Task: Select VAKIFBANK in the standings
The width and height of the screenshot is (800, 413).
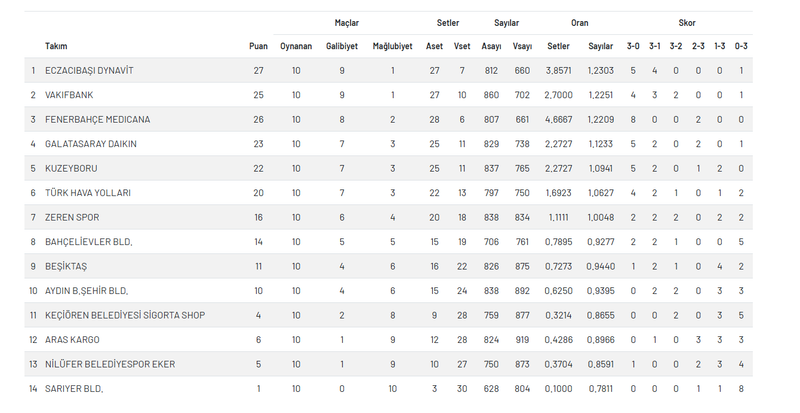Action: click(x=69, y=95)
